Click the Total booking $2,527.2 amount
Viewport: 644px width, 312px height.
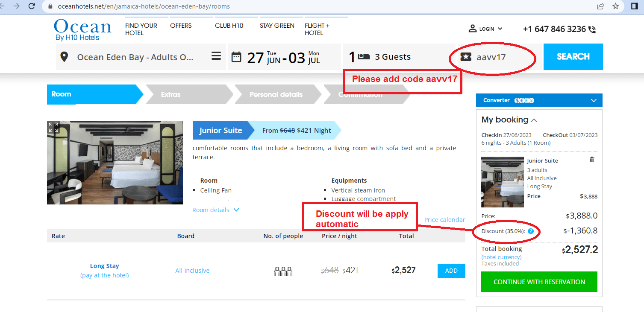pyautogui.click(x=580, y=250)
